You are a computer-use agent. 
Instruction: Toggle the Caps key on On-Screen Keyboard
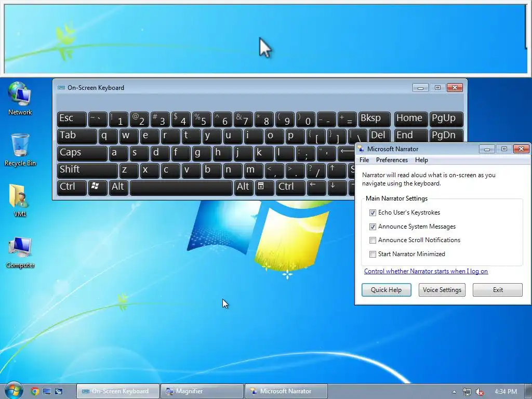tap(83, 153)
